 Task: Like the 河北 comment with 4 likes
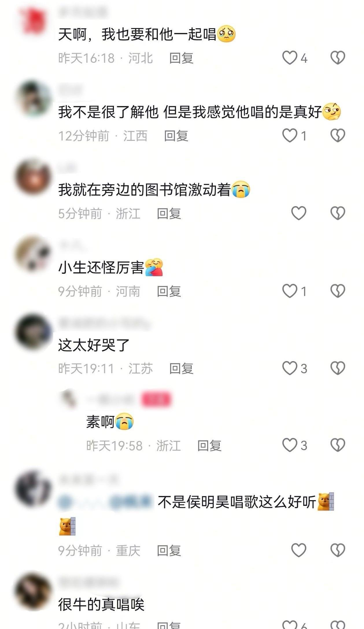290,58
